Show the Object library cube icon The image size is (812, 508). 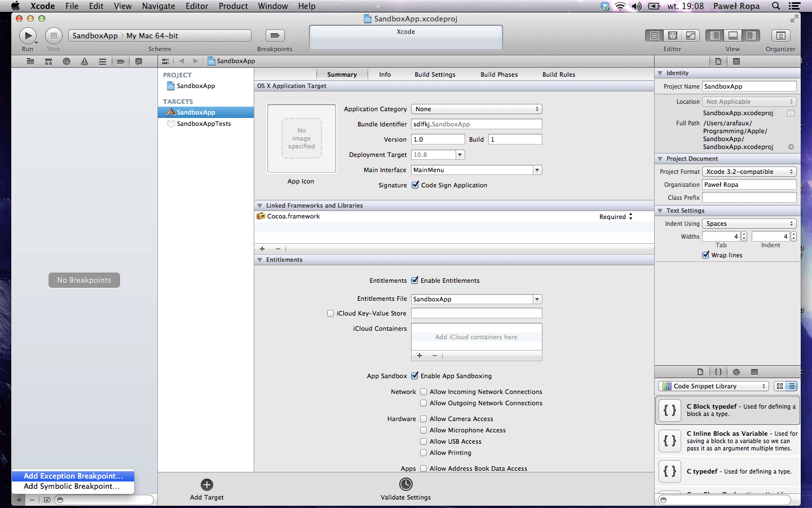click(x=736, y=372)
